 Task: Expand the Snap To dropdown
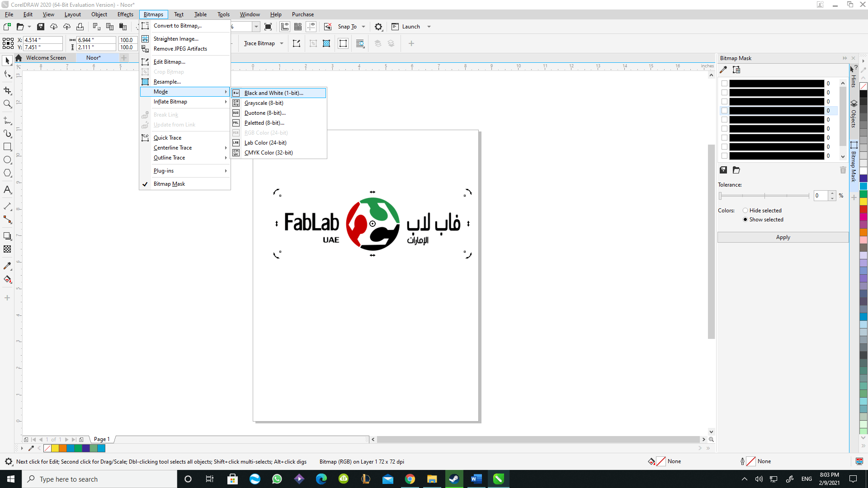click(x=363, y=27)
